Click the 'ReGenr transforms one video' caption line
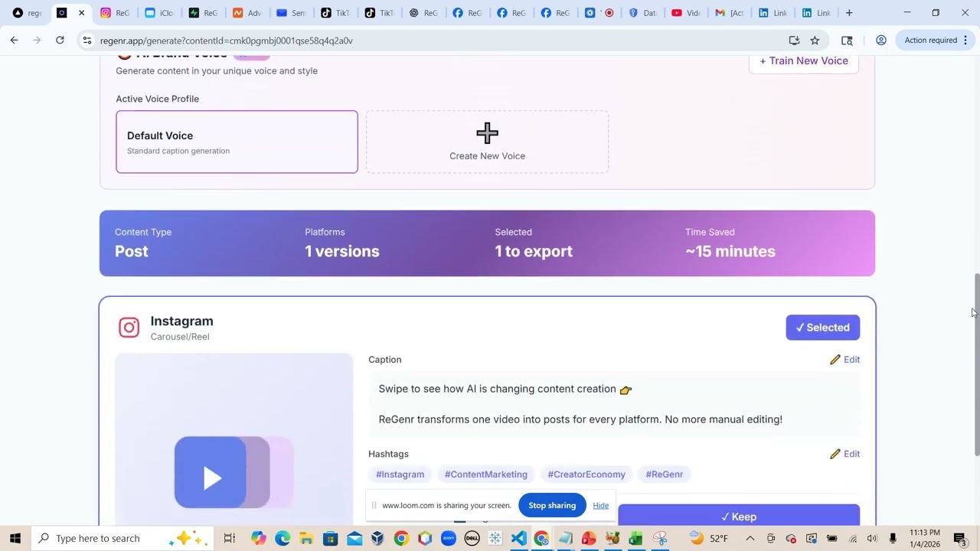980x551 pixels. [x=580, y=419]
